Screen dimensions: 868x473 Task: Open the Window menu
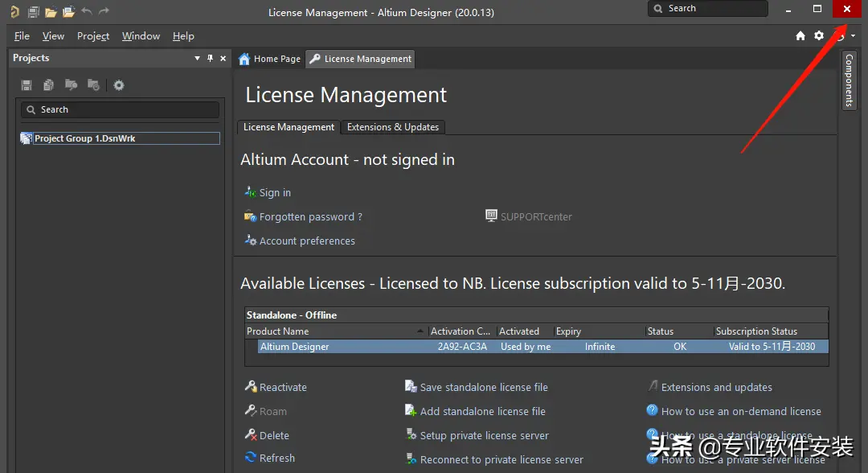141,36
